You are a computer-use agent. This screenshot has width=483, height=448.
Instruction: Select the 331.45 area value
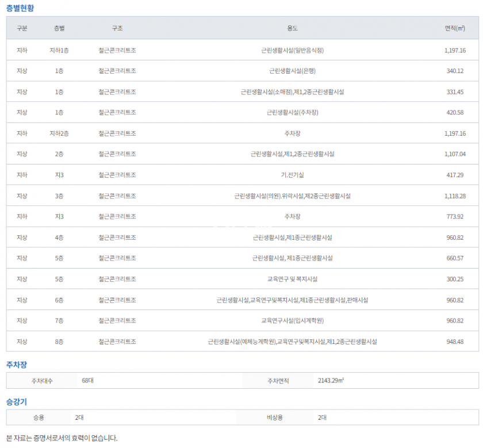[x=455, y=92]
